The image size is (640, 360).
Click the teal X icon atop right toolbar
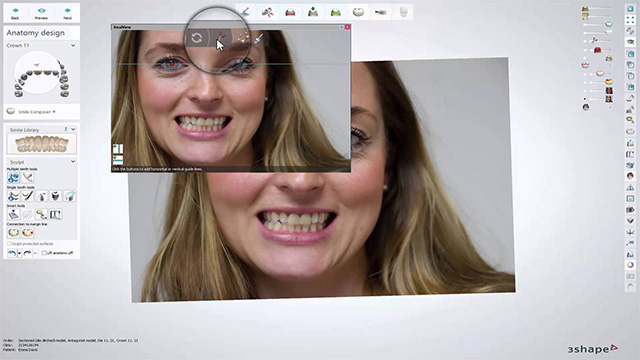coord(630,9)
